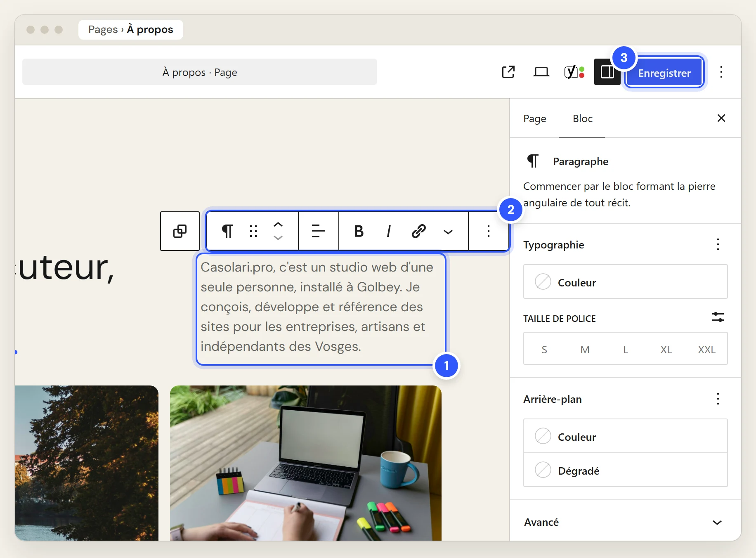
Task: Select font size S
Action: tap(544, 349)
